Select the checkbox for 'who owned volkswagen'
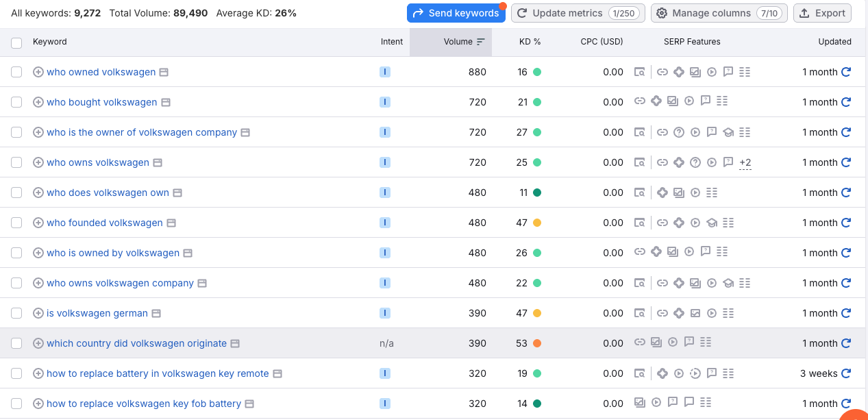 [16, 72]
